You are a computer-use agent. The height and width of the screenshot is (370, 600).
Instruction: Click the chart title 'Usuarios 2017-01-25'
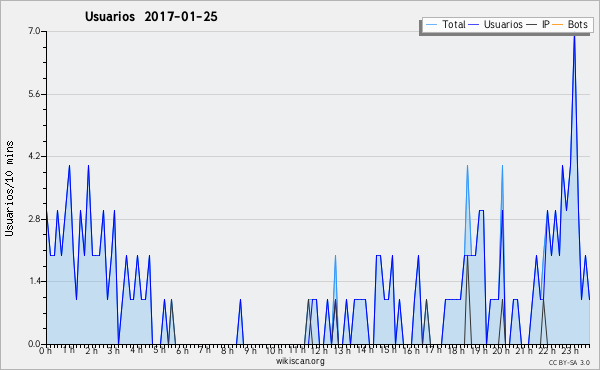coord(151,17)
